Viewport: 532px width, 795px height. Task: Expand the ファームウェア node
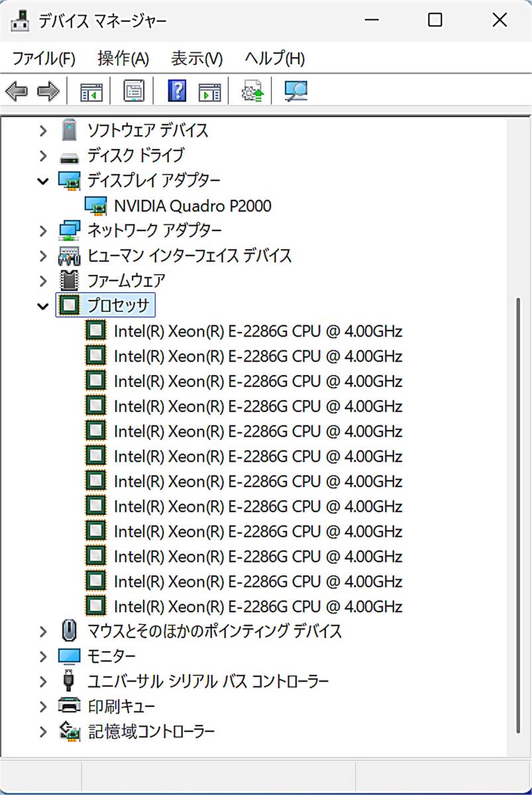(x=43, y=281)
